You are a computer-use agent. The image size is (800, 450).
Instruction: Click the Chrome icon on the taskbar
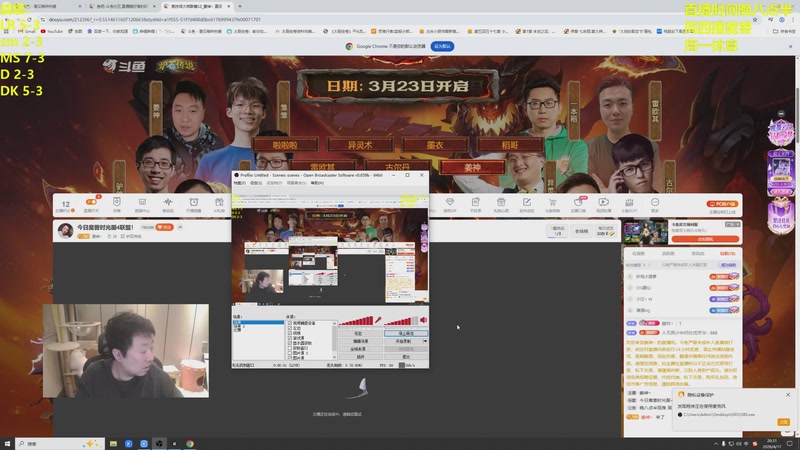point(190,443)
